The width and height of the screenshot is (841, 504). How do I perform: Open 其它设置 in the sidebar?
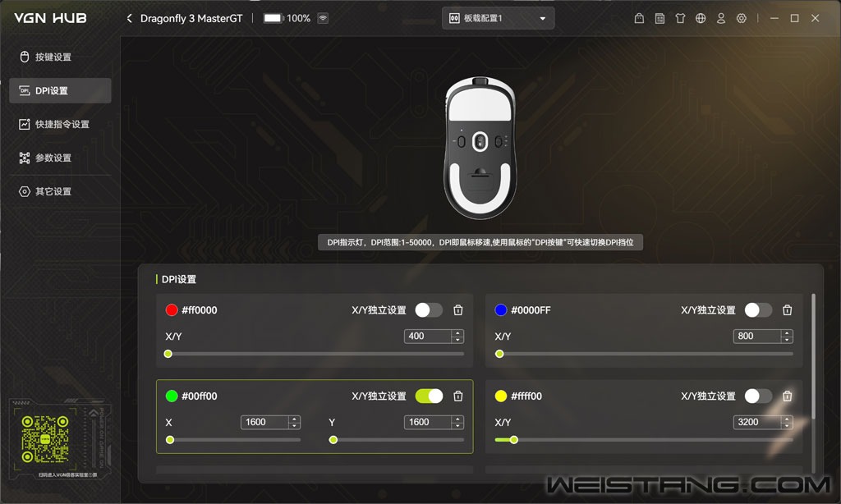[x=60, y=191]
